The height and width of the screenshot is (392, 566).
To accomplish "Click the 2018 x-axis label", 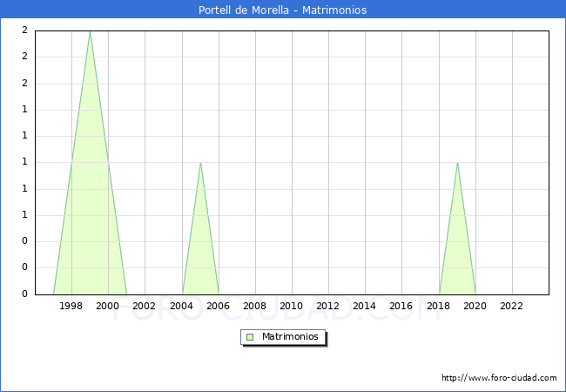I will tap(439, 306).
